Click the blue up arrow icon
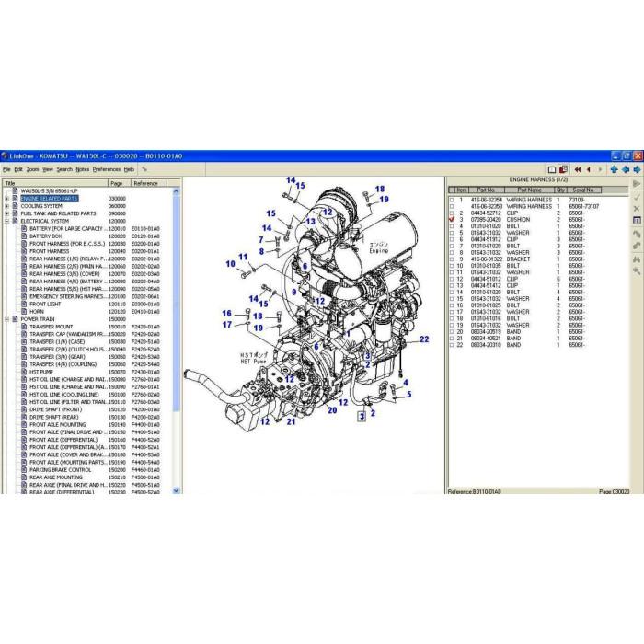644x644 pixels. 614,169
